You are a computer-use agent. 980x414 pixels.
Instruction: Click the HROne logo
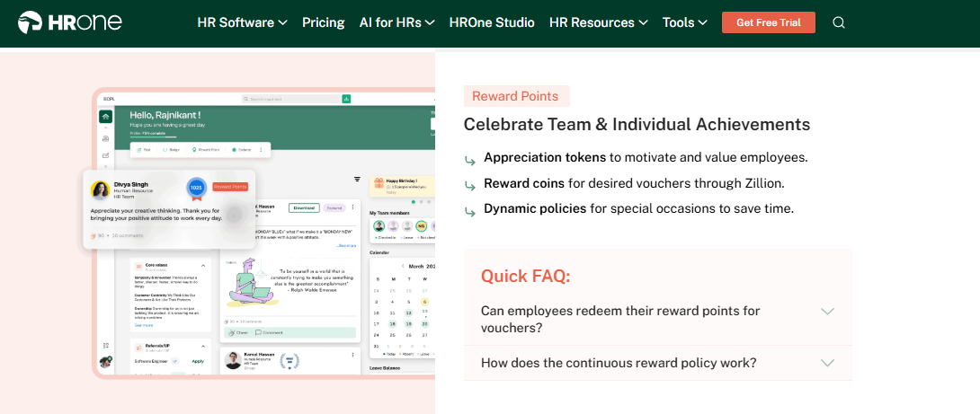click(x=69, y=22)
